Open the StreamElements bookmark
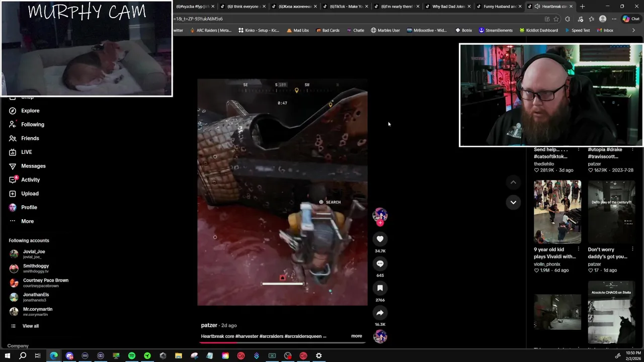644x362 pixels. 496,30
